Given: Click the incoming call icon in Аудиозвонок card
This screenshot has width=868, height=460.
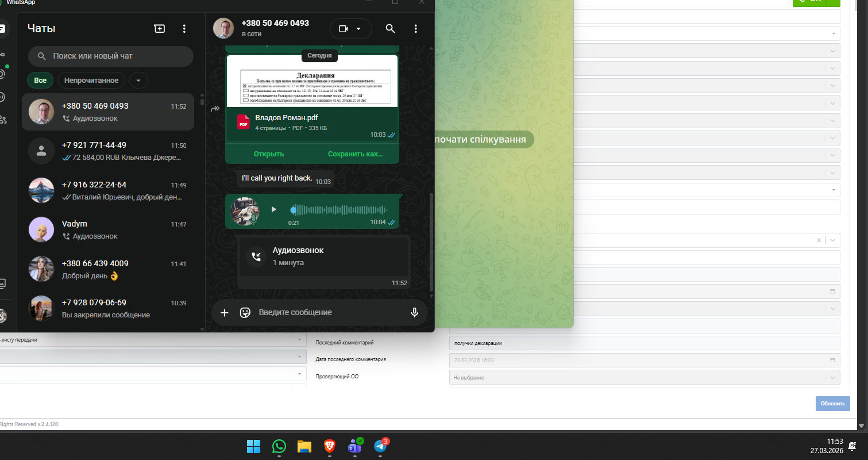Looking at the screenshot, I should tap(256, 256).
